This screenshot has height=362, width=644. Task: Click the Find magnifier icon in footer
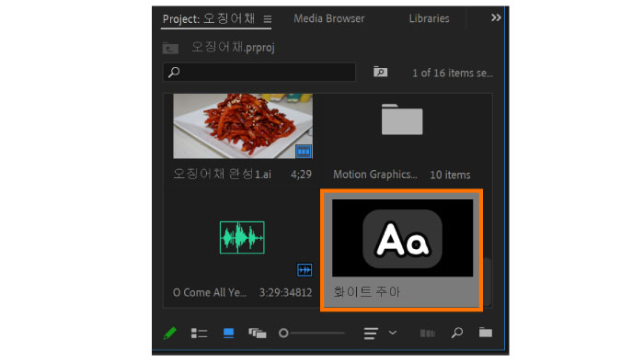point(456,333)
